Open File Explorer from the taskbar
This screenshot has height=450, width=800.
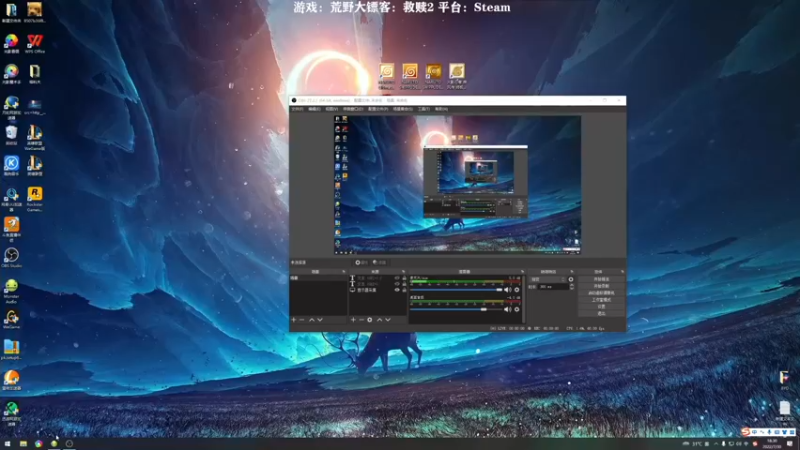tap(23, 443)
